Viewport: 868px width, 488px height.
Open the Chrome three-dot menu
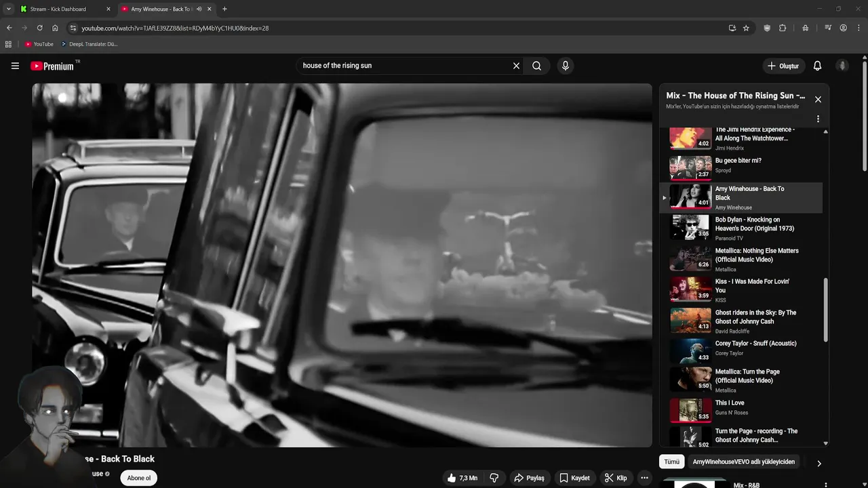858,28
